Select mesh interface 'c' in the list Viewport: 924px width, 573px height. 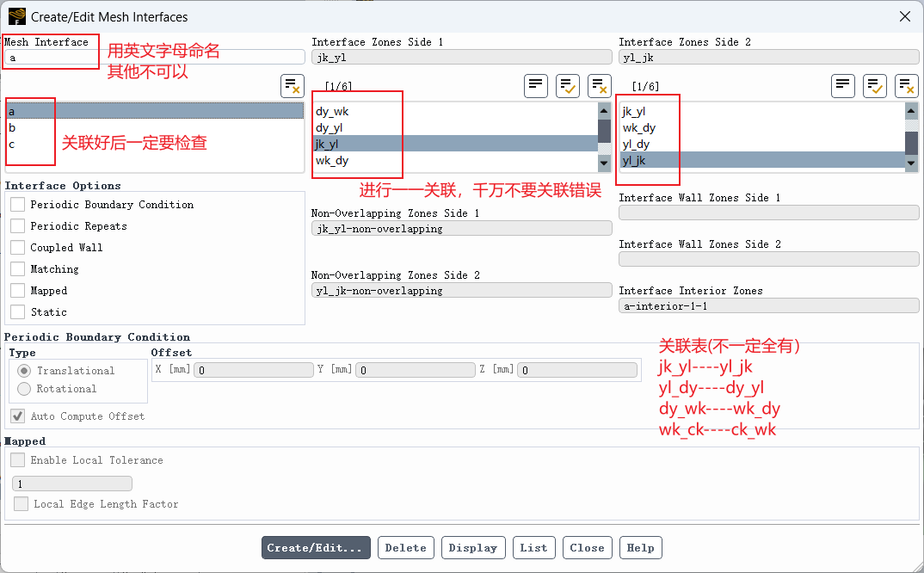tap(154, 144)
